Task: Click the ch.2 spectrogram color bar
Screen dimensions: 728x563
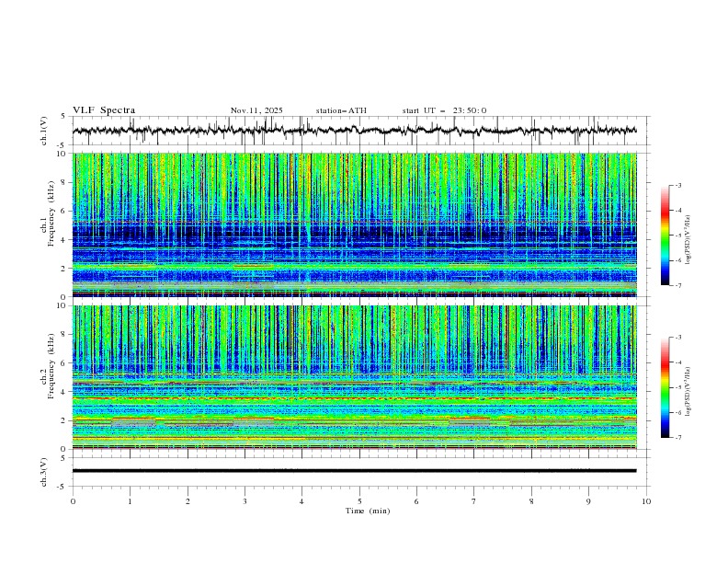Action: [665, 387]
